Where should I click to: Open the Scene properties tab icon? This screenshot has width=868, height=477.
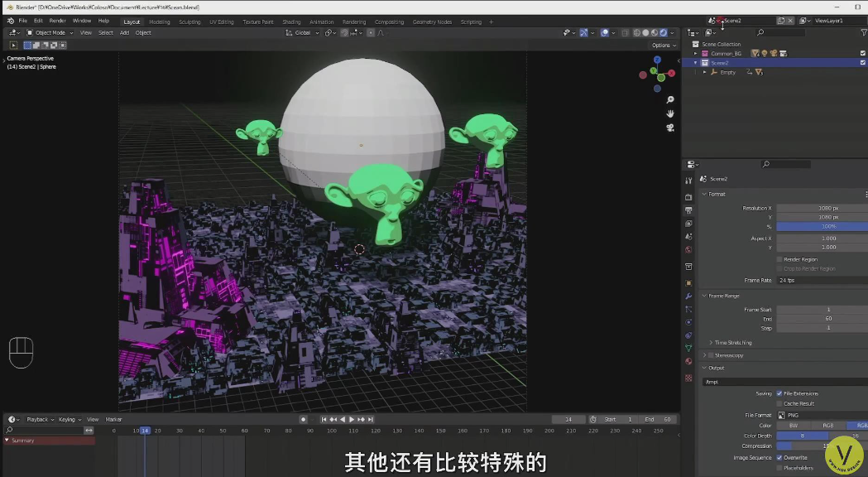[688, 237]
